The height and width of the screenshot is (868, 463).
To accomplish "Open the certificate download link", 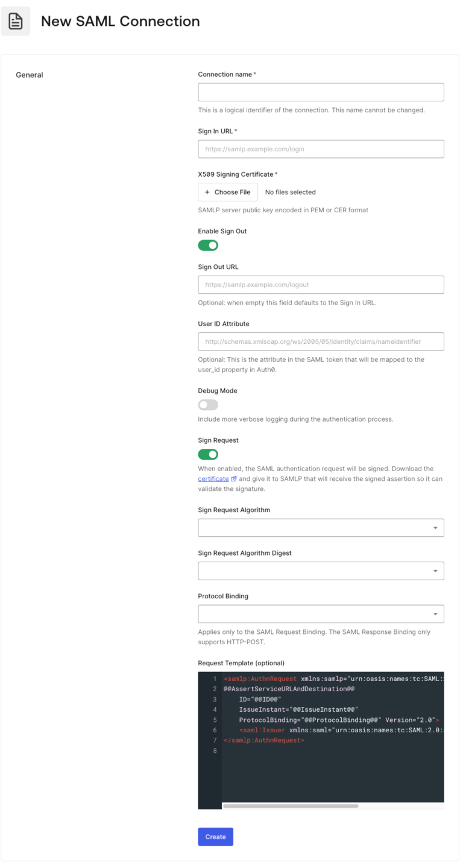I will [x=212, y=478].
